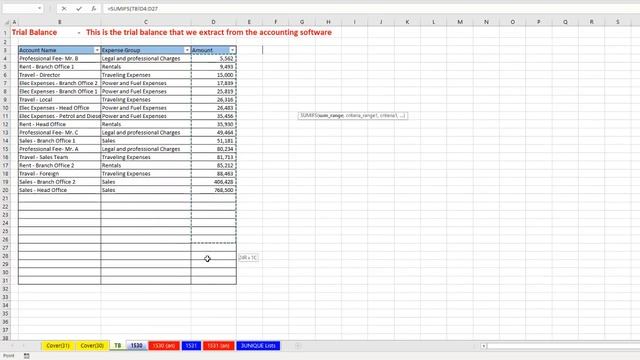640x360 pixels.
Task: Open the blue 1531 sheet tab
Action: [x=191, y=346]
